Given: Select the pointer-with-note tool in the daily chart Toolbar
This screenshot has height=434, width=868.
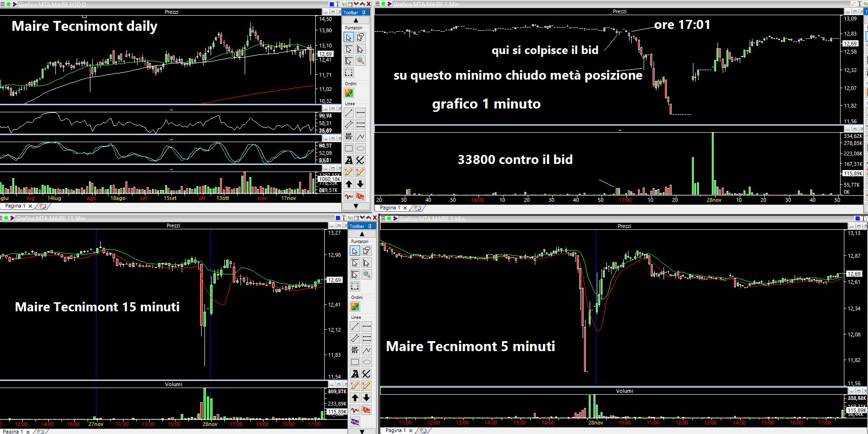Looking at the screenshot, I should pyautogui.click(x=361, y=37).
